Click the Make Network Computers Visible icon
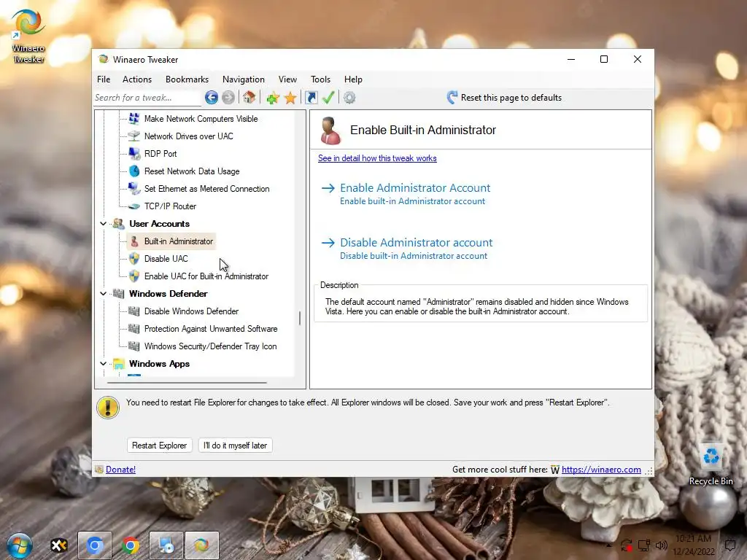 click(134, 119)
